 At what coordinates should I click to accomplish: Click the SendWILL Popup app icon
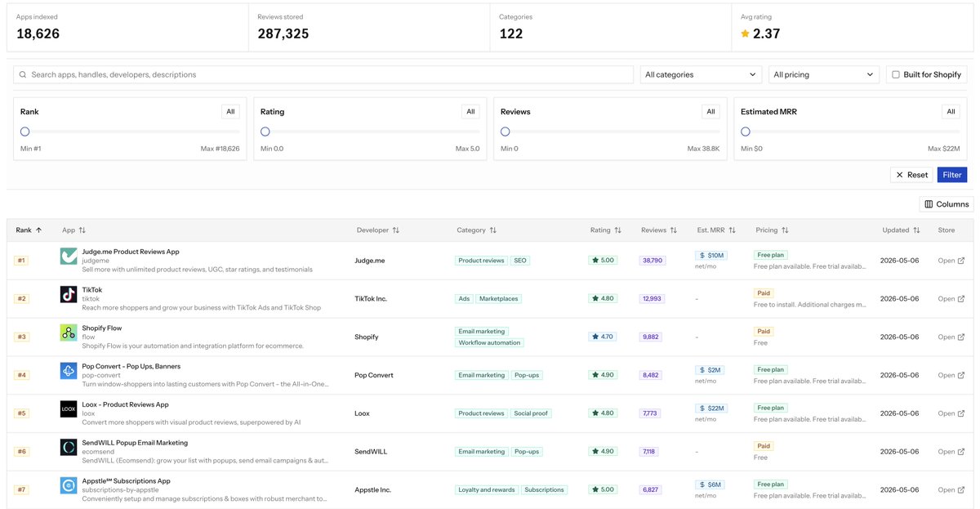pos(69,448)
